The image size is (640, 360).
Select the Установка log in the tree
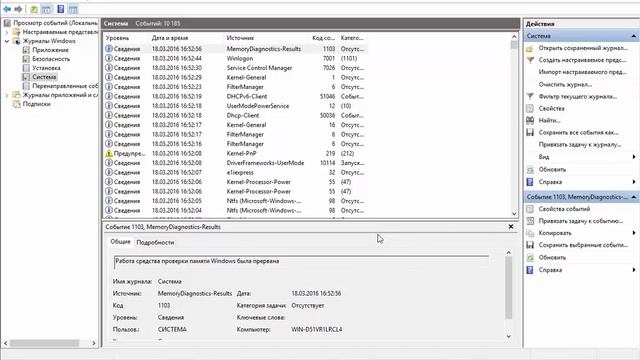click(46, 68)
